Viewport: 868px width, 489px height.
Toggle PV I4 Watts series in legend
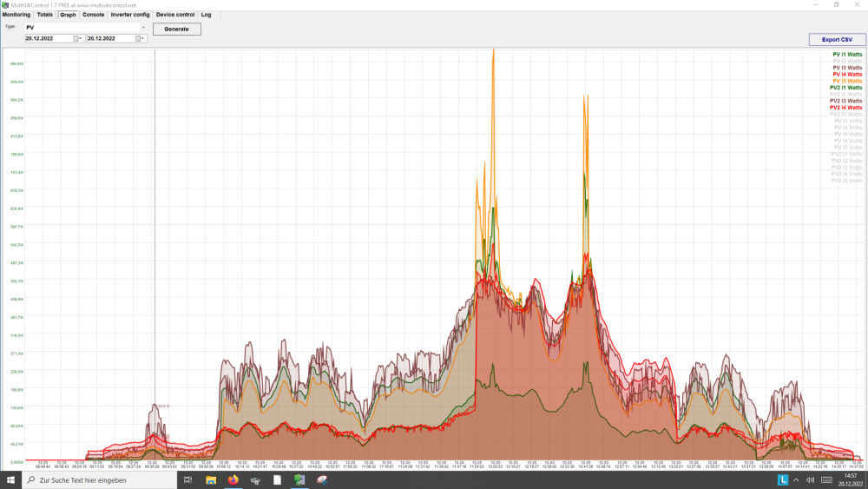pos(847,74)
